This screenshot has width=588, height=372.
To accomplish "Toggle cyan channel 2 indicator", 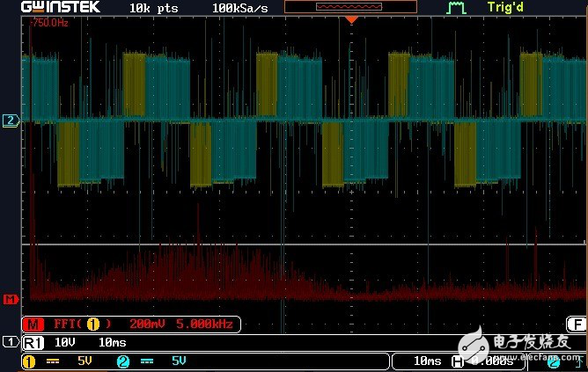I will (122, 361).
